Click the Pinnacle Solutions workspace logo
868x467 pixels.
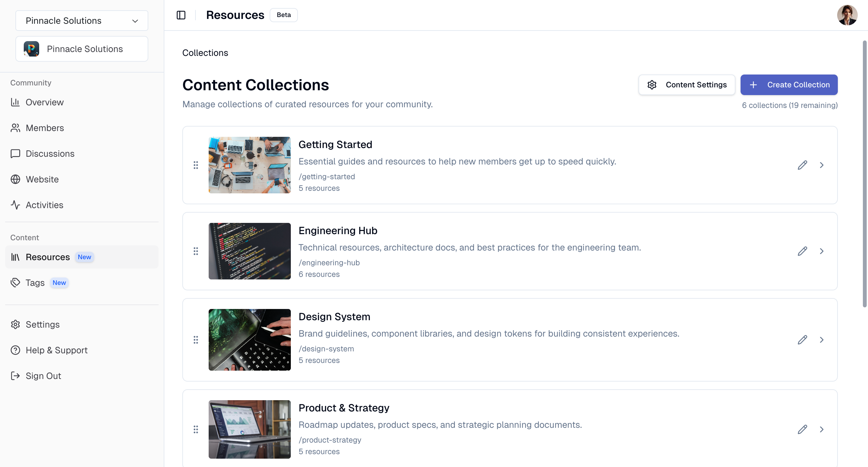tap(31, 48)
